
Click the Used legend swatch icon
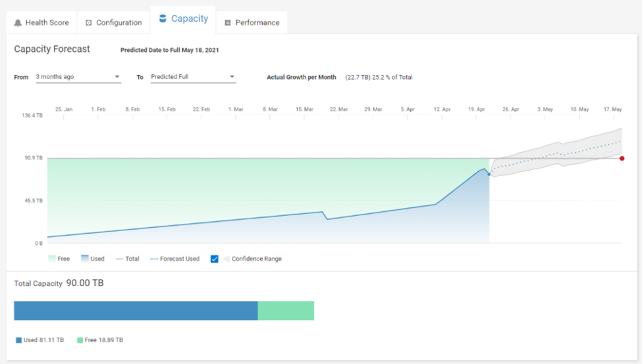(x=84, y=259)
